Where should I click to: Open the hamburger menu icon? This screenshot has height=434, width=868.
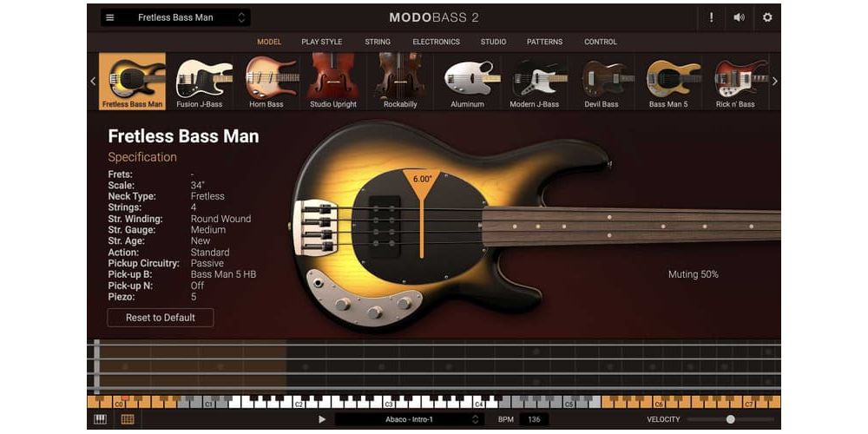point(110,17)
